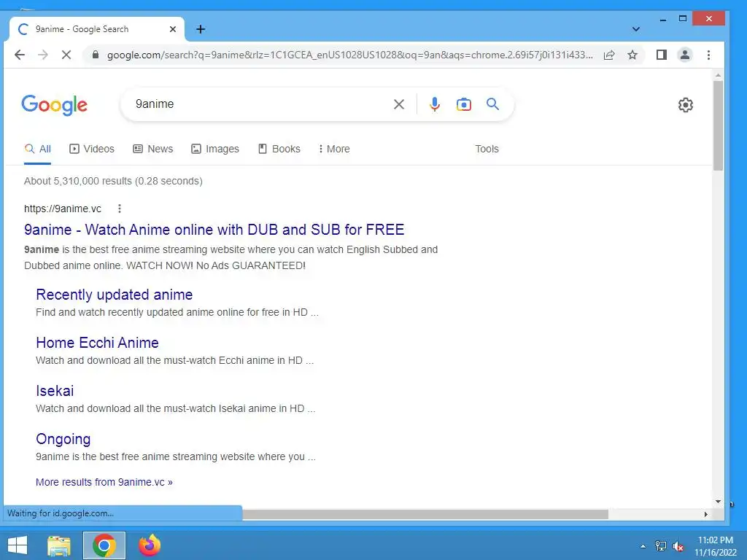Click the https://9anime.vc URL text

[63, 209]
